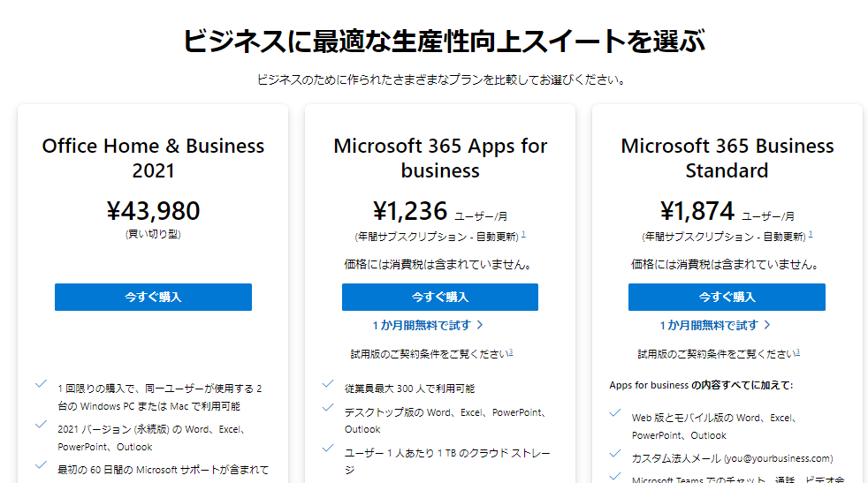
Task: Click 従業員最大 300 人で利用可能 feature text
Action: [409, 389]
